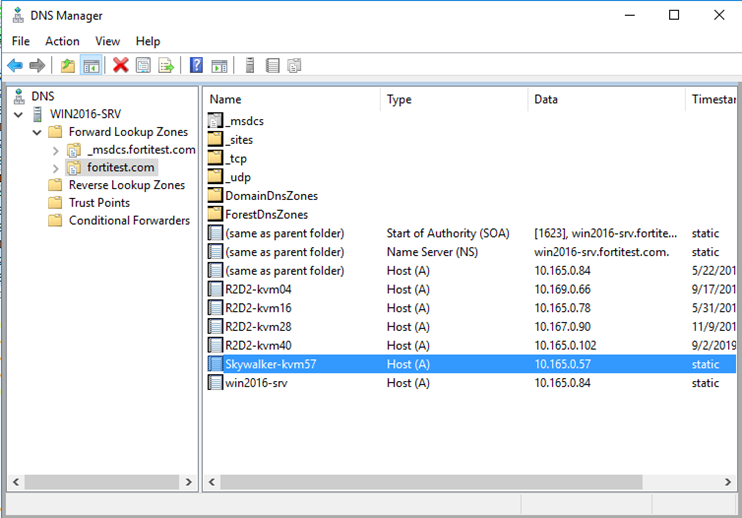The image size is (742, 518).
Task: Collapse the WIN2016-SRV server node
Action: pos(19,114)
